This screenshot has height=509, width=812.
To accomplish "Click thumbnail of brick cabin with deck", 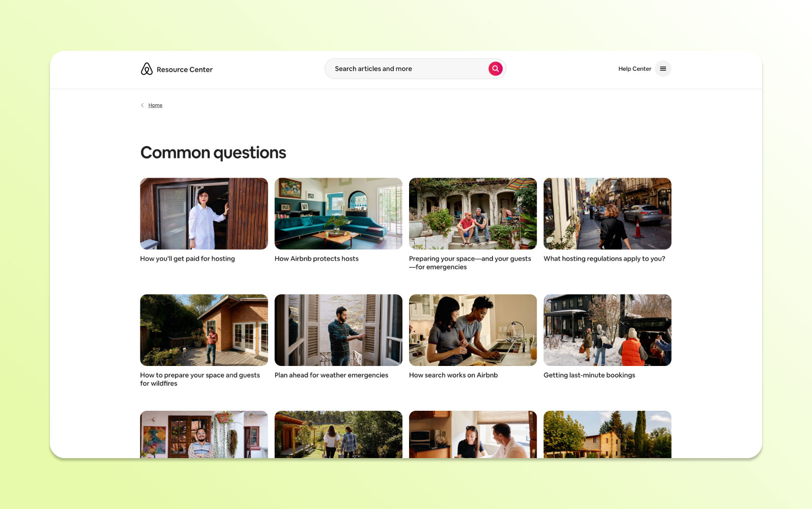I will pyautogui.click(x=204, y=330).
